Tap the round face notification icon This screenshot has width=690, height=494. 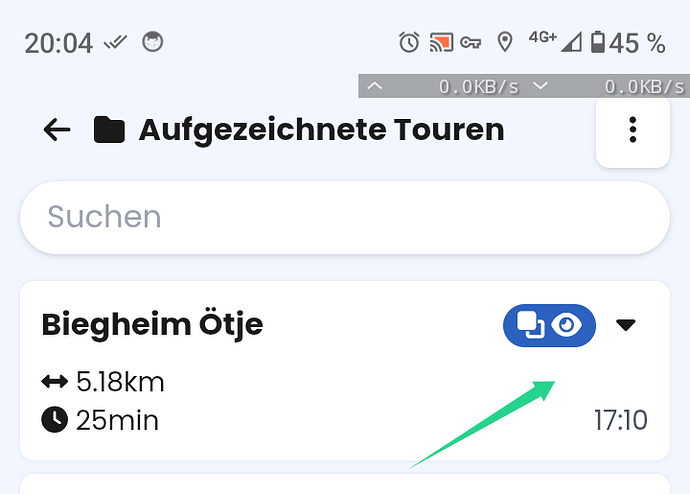point(152,42)
